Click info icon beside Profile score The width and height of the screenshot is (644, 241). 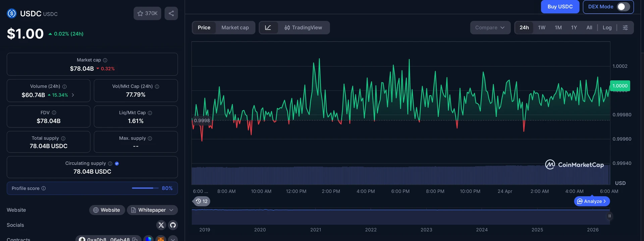43,188
